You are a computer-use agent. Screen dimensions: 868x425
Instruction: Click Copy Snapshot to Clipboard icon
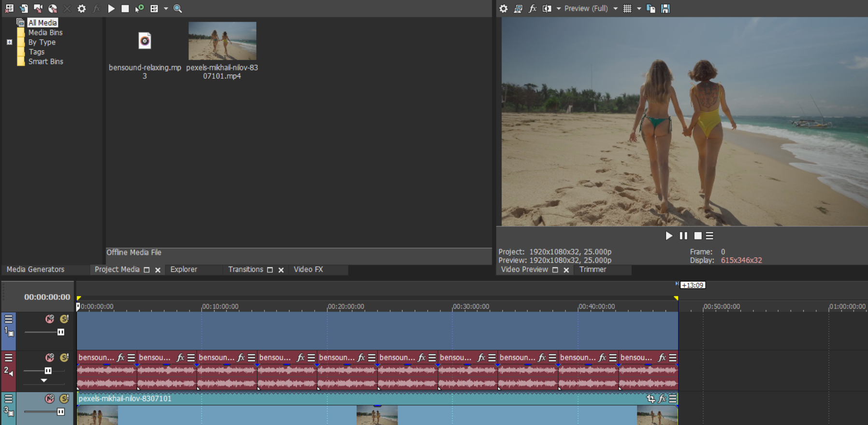click(651, 8)
